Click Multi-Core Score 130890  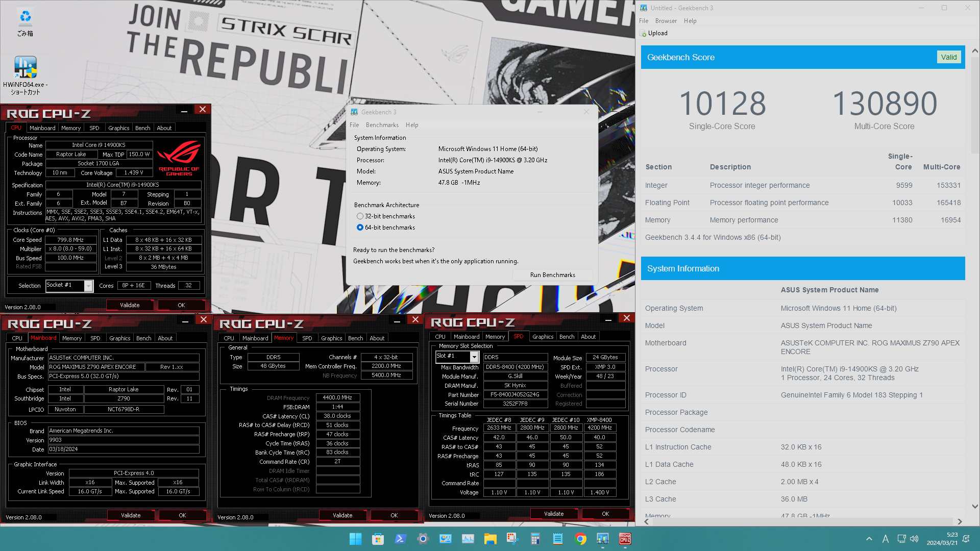[885, 104]
